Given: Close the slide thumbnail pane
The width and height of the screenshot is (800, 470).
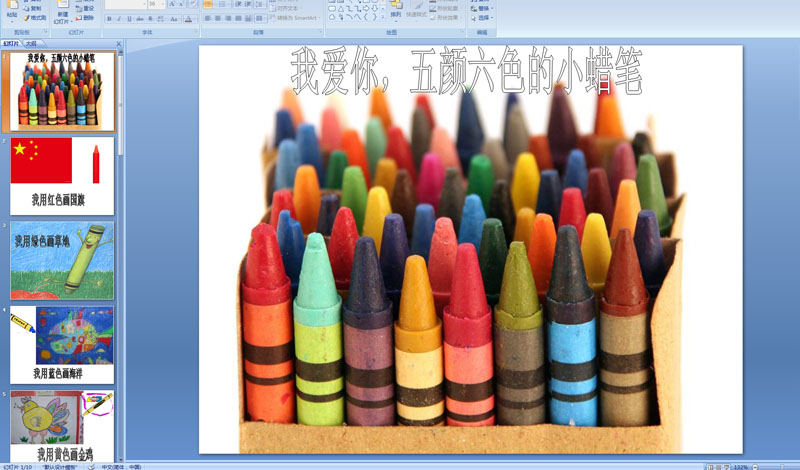Looking at the screenshot, I should (x=119, y=44).
